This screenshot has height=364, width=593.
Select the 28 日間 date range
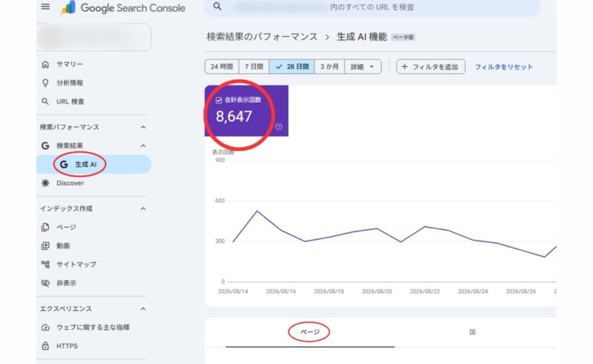(x=292, y=67)
